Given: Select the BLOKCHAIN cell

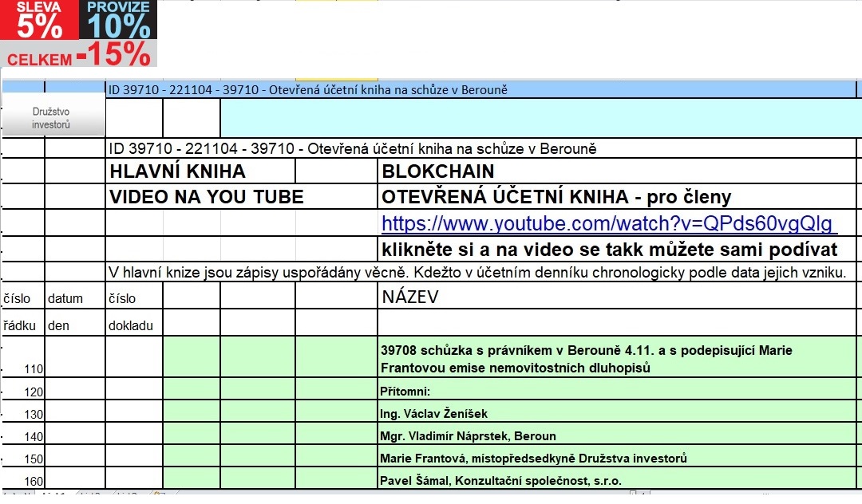Looking at the screenshot, I should tap(617, 171).
